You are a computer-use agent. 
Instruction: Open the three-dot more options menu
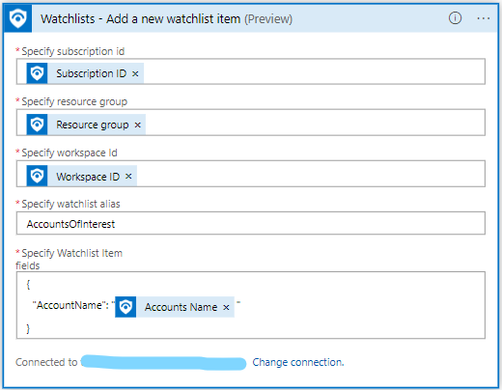(483, 18)
